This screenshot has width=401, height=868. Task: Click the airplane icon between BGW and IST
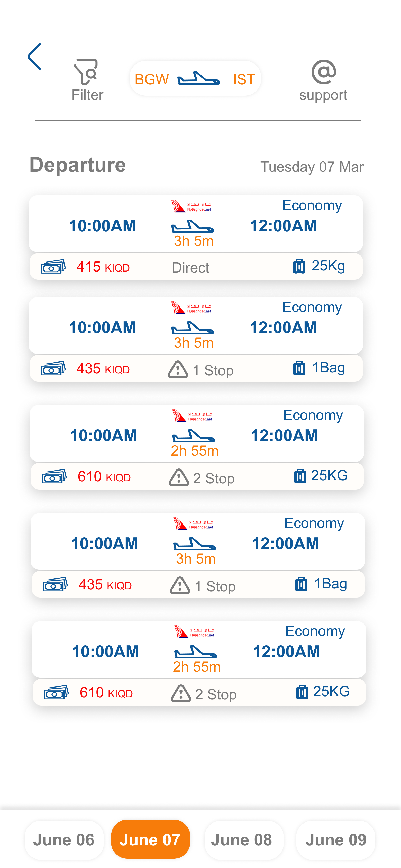(x=199, y=79)
